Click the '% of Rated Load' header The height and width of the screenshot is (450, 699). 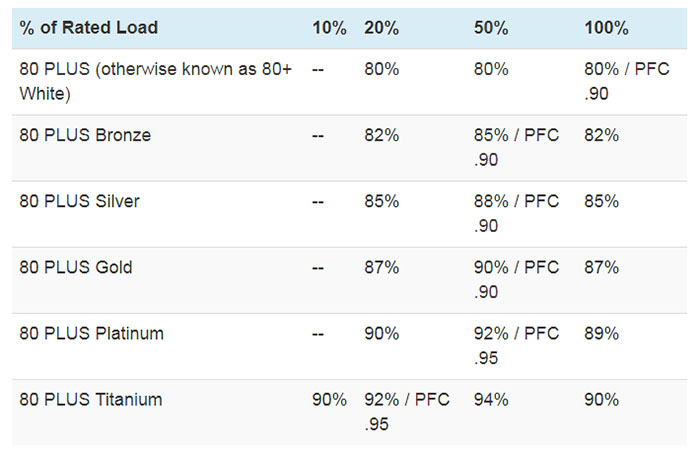(x=88, y=28)
